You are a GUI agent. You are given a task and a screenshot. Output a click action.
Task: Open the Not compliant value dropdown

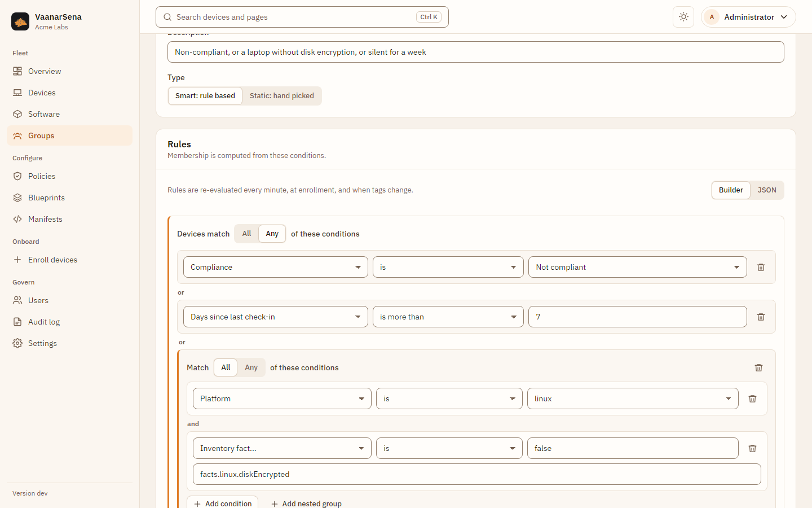(x=638, y=267)
